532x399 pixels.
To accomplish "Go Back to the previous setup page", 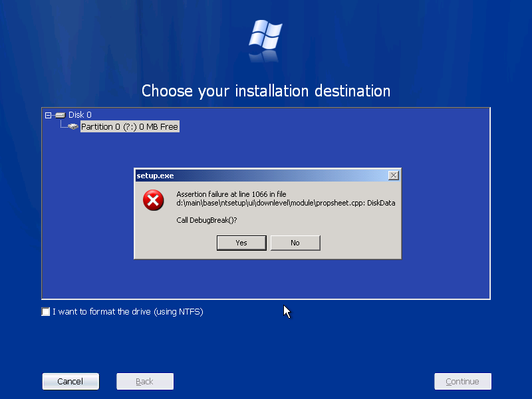I will (145, 381).
